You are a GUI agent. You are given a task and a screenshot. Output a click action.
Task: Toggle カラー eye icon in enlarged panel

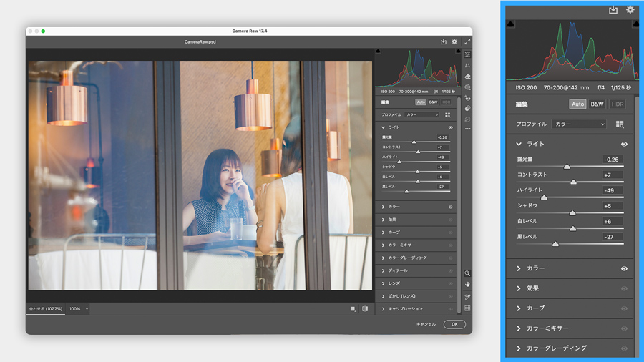click(x=624, y=268)
